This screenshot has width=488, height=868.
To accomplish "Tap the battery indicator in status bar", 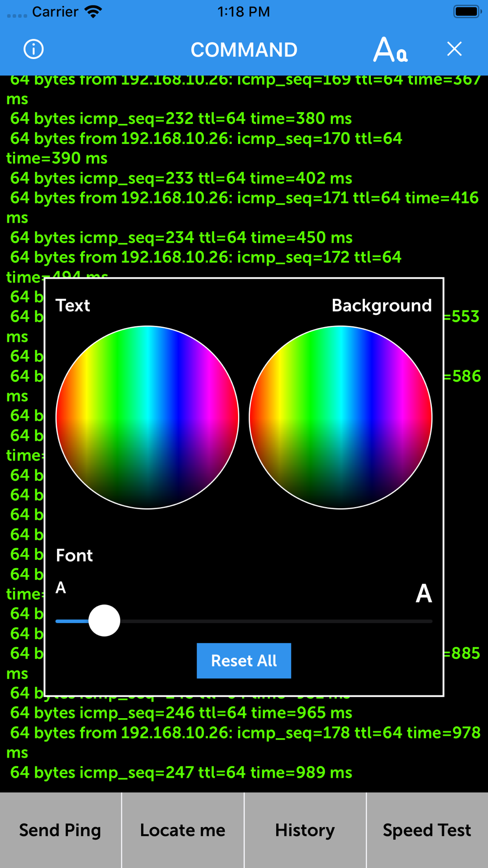I will [x=467, y=12].
